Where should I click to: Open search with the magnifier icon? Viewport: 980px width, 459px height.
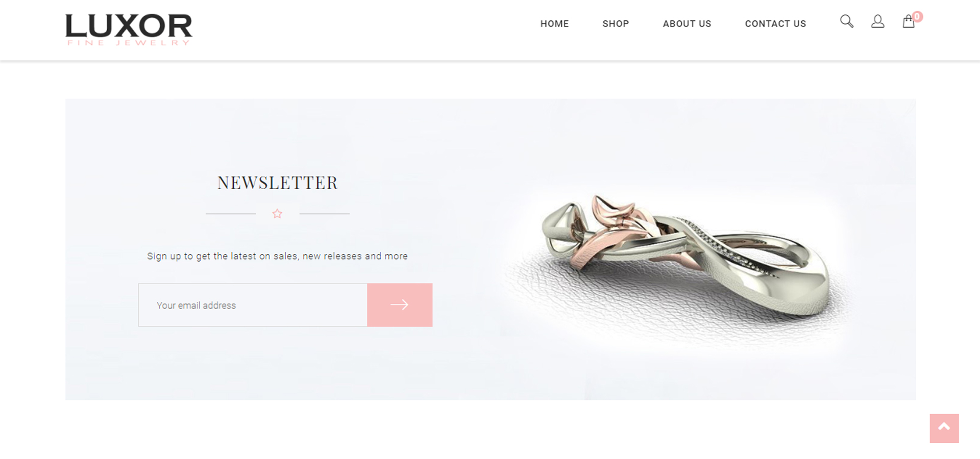click(847, 21)
